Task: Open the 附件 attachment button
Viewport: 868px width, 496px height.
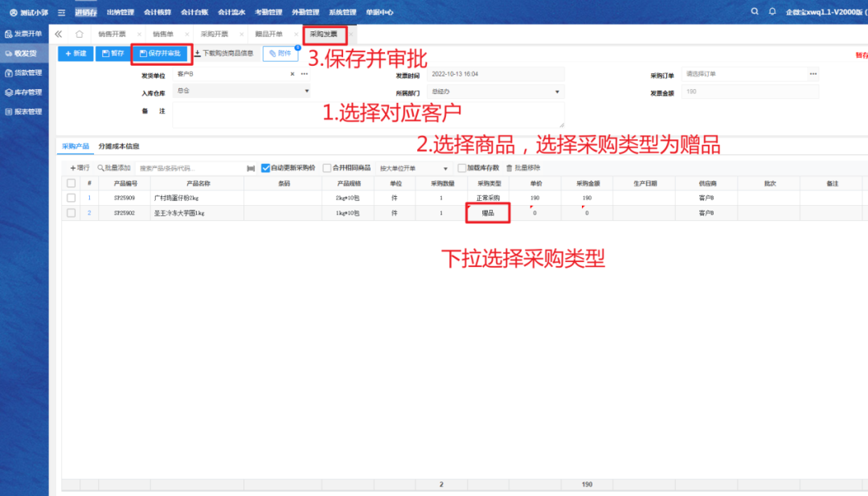Action: pos(280,54)
